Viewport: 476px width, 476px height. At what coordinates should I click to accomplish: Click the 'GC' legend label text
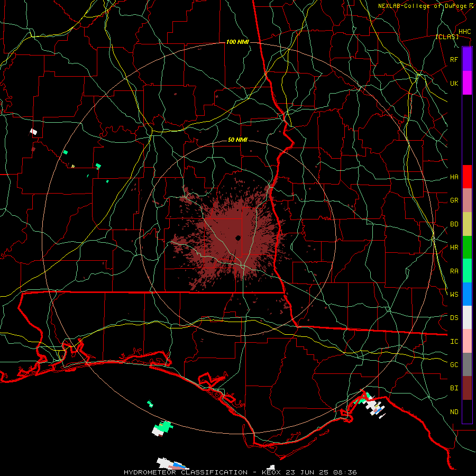454,365
